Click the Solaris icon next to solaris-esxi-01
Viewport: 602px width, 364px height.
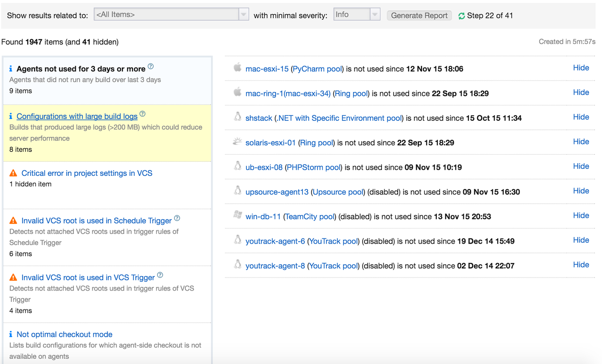click(238, 141)
